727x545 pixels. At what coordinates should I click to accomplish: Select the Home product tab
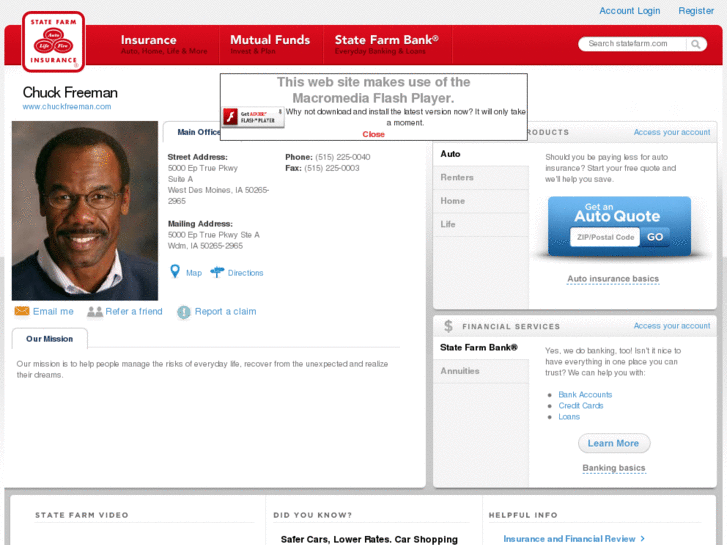point(481,201)
